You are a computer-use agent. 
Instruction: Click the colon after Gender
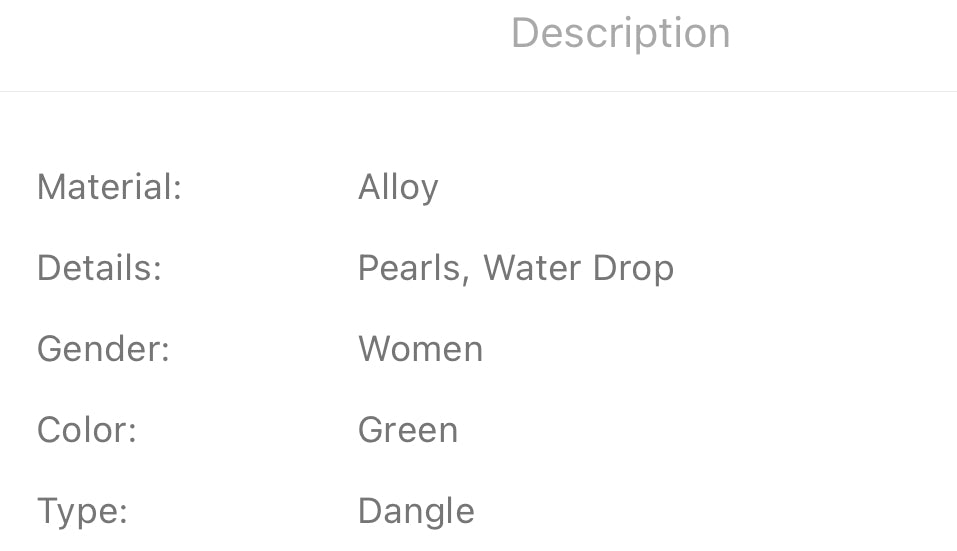point(165,351)
